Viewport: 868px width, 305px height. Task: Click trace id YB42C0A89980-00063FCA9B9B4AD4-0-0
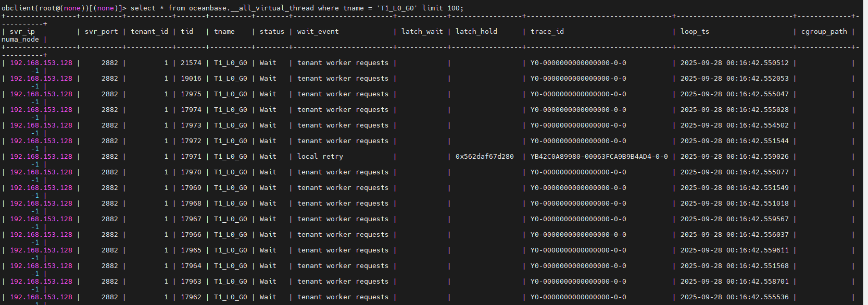[x=599, y=157]
